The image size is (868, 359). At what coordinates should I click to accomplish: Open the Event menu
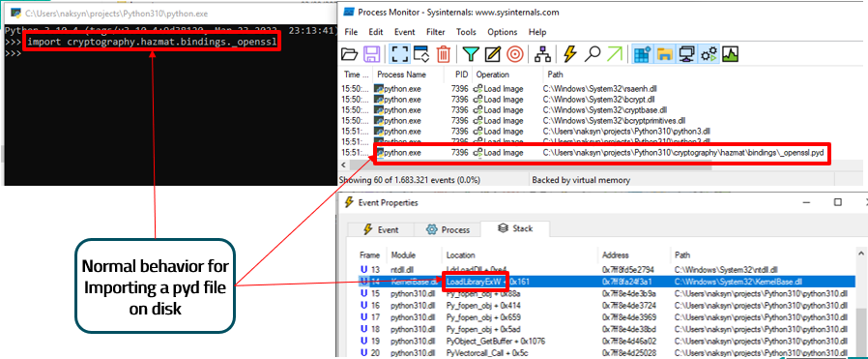click(x=405, y=32)
